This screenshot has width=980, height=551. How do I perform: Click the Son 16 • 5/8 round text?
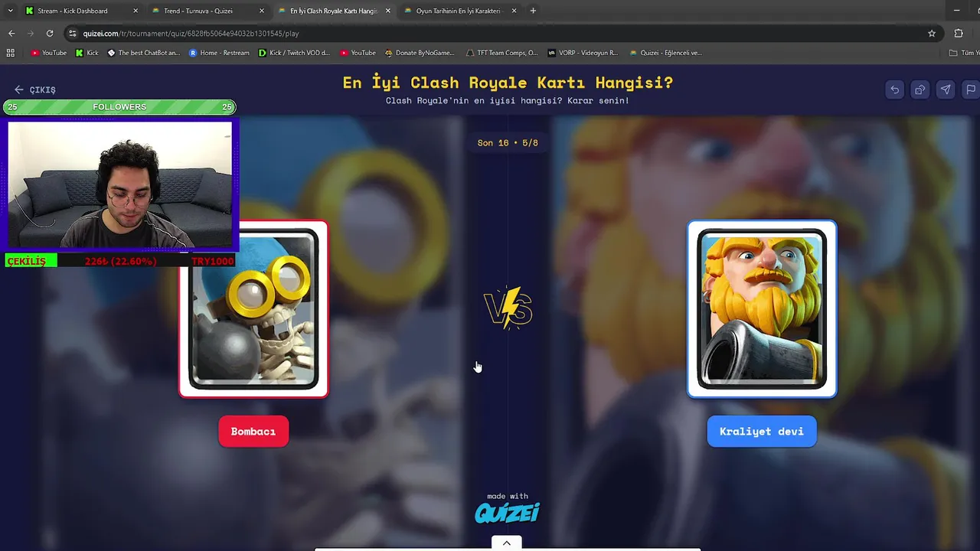[508, 143]
